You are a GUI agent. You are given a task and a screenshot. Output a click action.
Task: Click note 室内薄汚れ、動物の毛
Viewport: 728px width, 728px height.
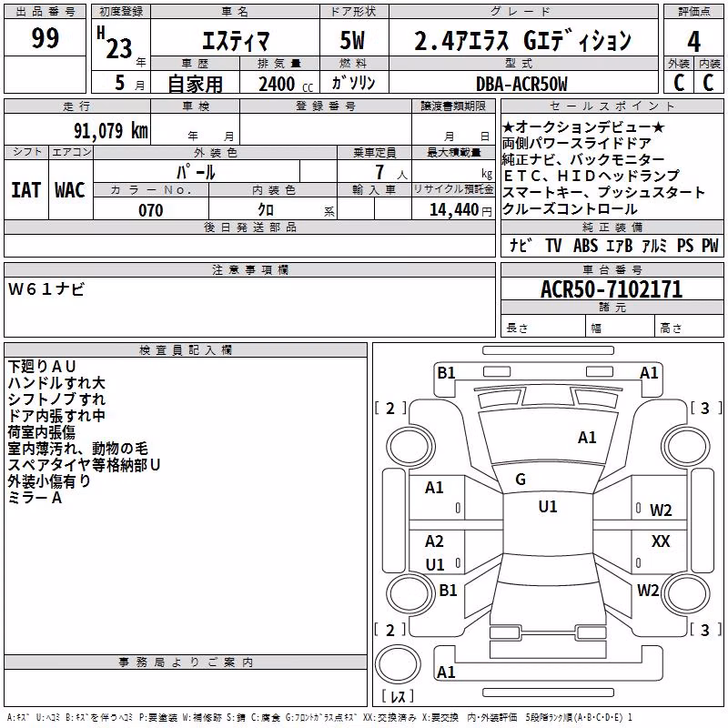pyautogui.click(x=78, y=448)
